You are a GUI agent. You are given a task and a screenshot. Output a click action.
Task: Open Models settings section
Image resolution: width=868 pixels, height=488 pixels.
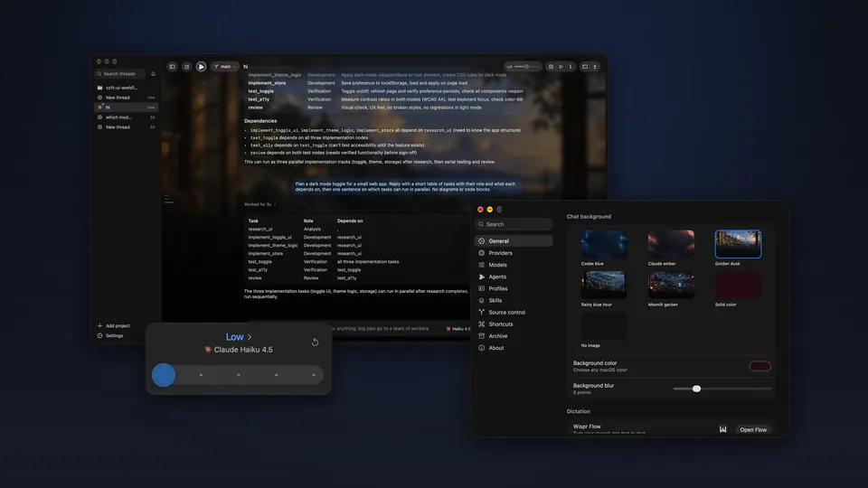514,265
